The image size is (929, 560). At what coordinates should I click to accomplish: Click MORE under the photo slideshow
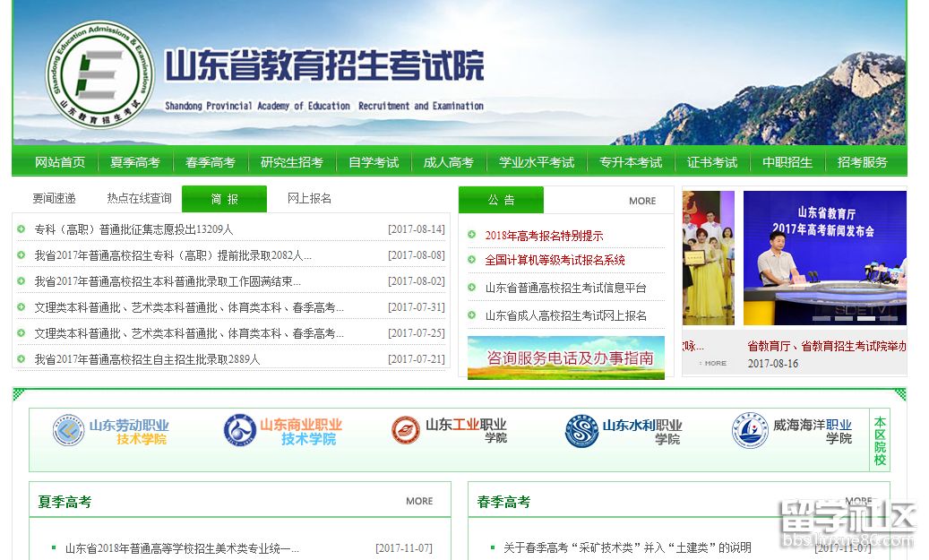[x=715, y=363]
